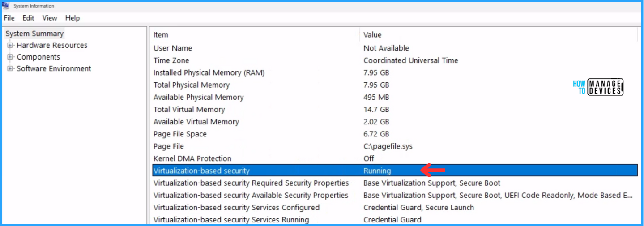Click the Installed Physical Memory (RAM) row
This screenshot has width=644, height=226.
[x=209, y=72]
